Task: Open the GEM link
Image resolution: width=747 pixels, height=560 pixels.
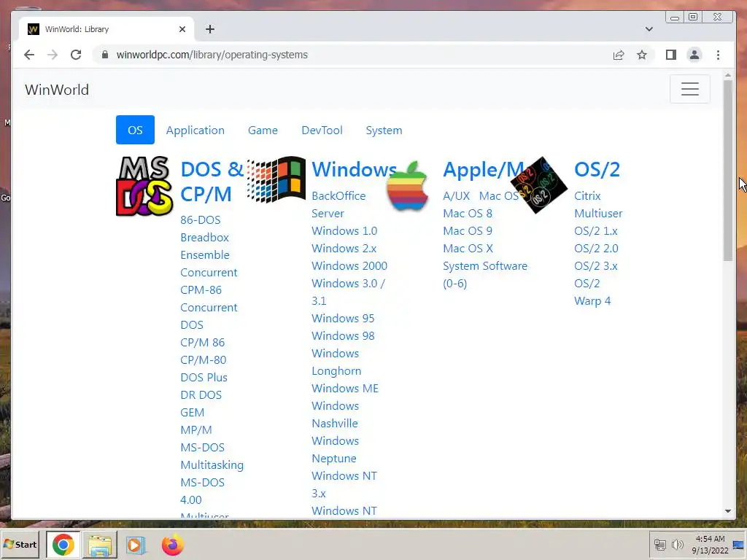Action: coord(192,413)
